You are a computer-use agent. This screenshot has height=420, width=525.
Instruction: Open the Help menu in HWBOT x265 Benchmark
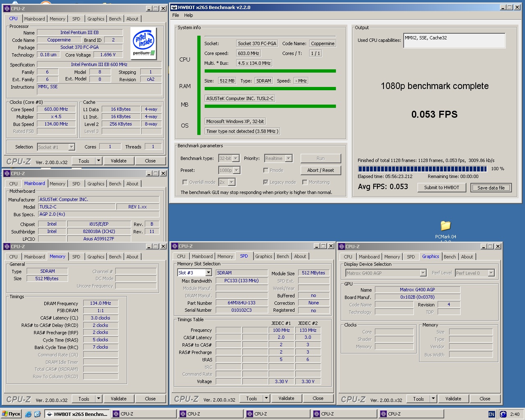pyautogui.click(x=188, y=15)
